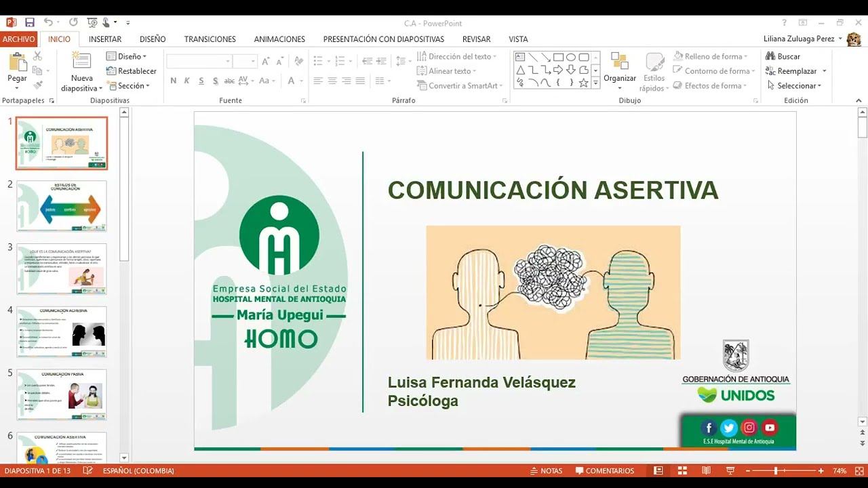Click Luisa Fernanda Velásquez text on slide
Screen dimensions: 868x488
(481, 382)
